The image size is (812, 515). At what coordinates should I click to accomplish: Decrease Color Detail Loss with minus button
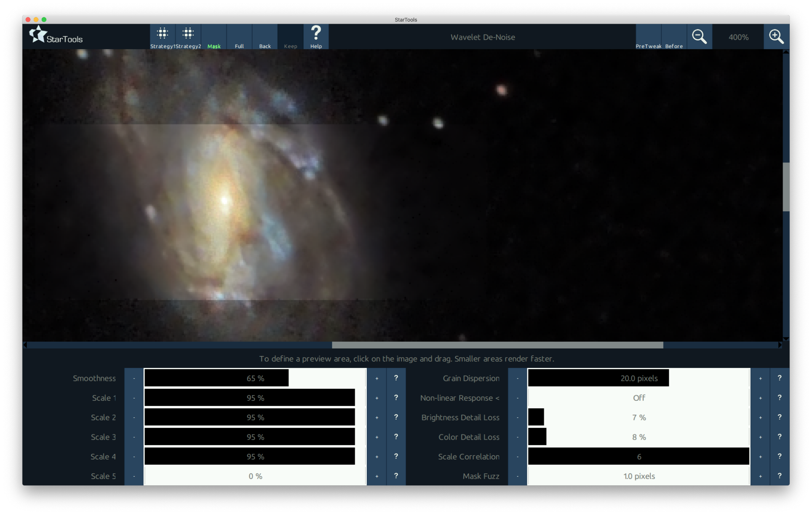click(x=518, y=437)
